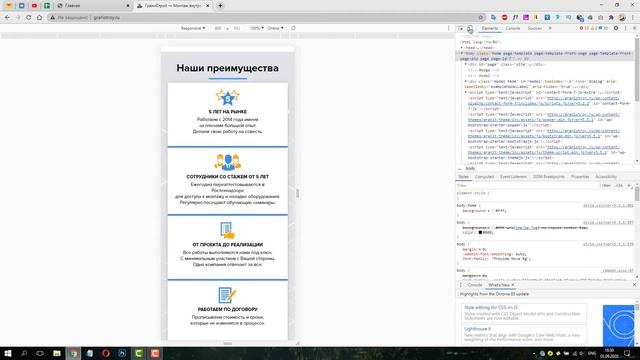
Task: Switch to the top Console tab
Action: pyautogui.click(x=513, y=28)
